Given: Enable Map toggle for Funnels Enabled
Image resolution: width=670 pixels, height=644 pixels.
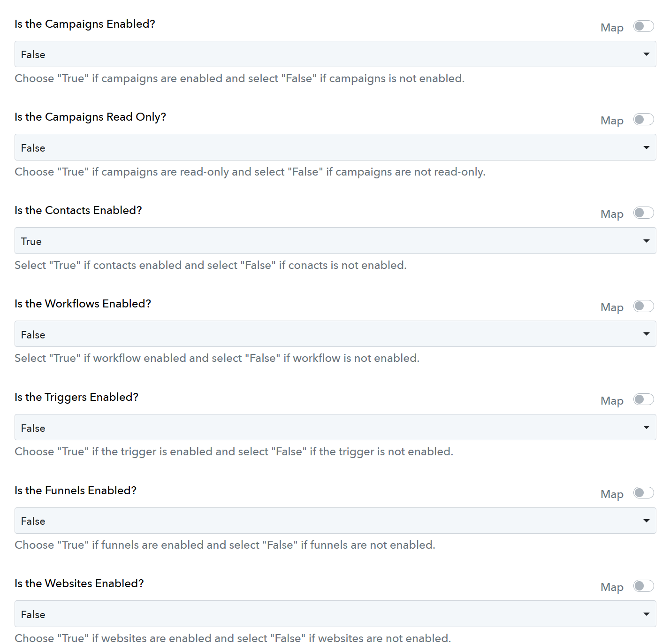Looking at the screenshot, I should click(x=643, y=492).
